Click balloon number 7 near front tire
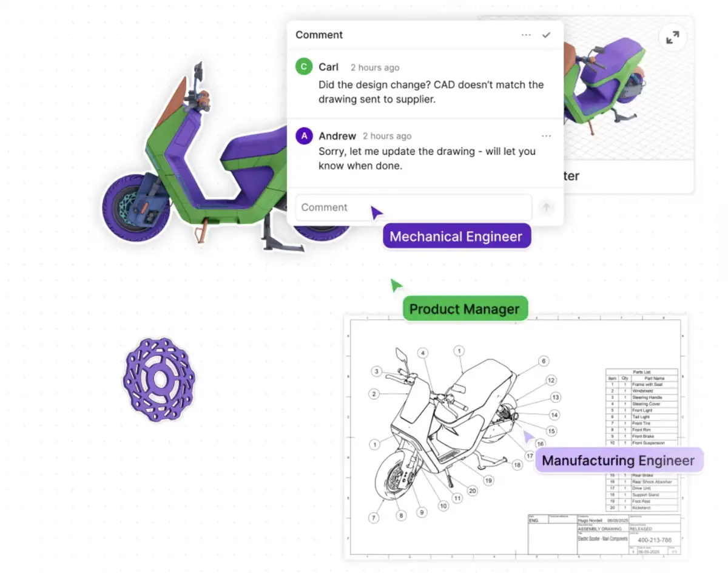This screenshot has height=582, width=728. 374,518
